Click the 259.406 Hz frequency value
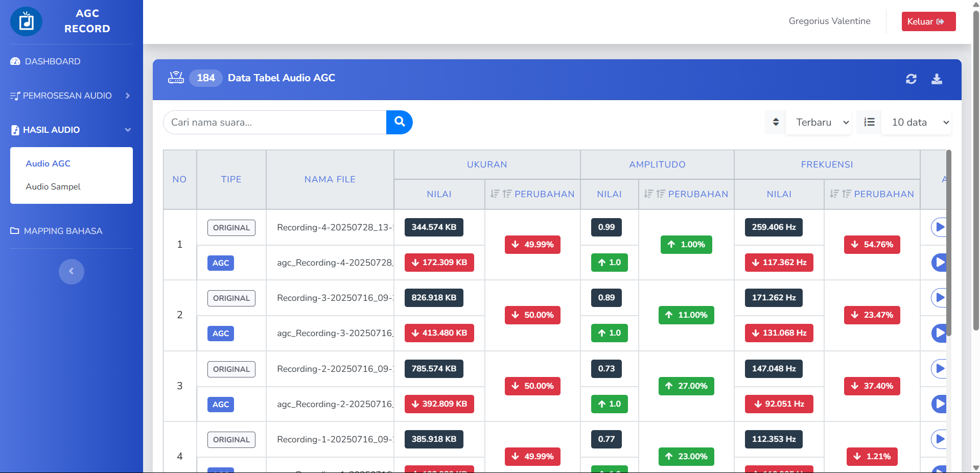The image size is (980, 473). [774, 227]
